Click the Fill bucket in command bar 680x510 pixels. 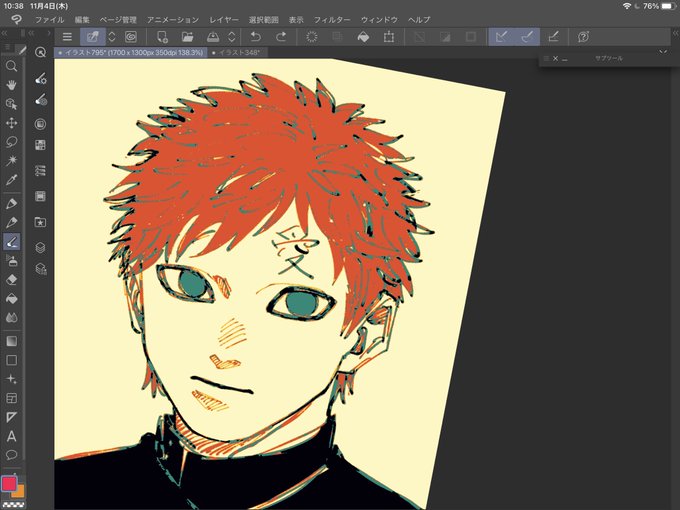(x=363, y=37)
